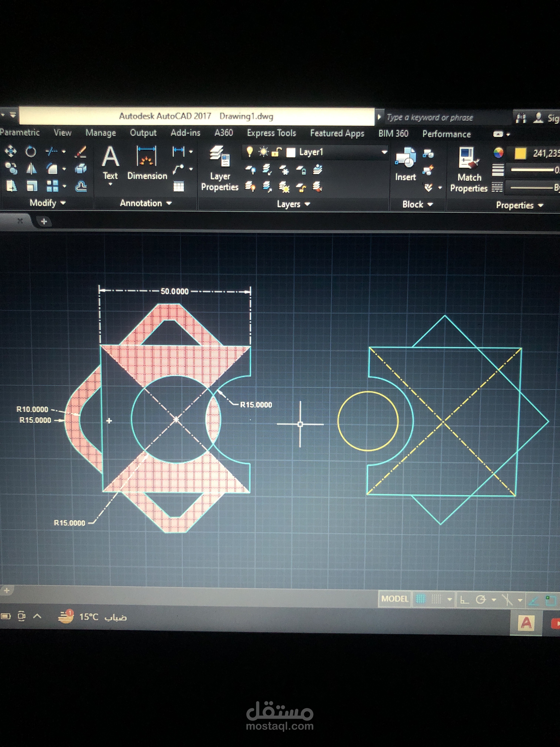
Task: Toggle the layer lightbulb on/off
Action: click(249, 152)
